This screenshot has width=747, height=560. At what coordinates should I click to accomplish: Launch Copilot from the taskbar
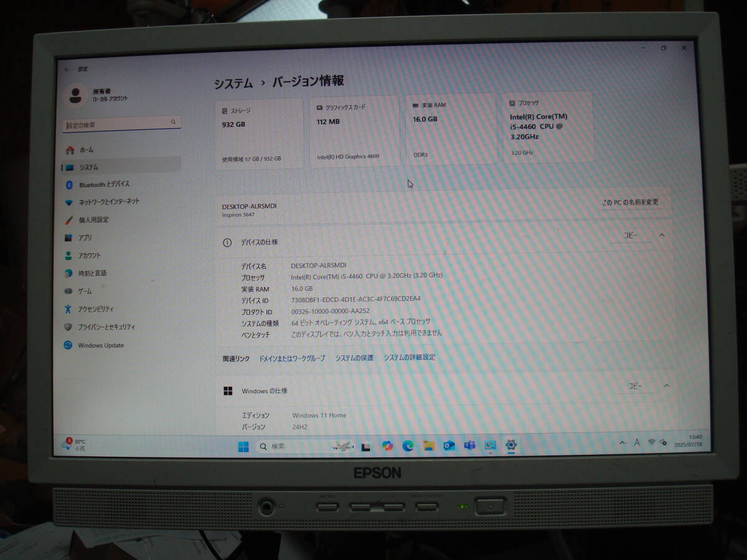tap(387, 446)
